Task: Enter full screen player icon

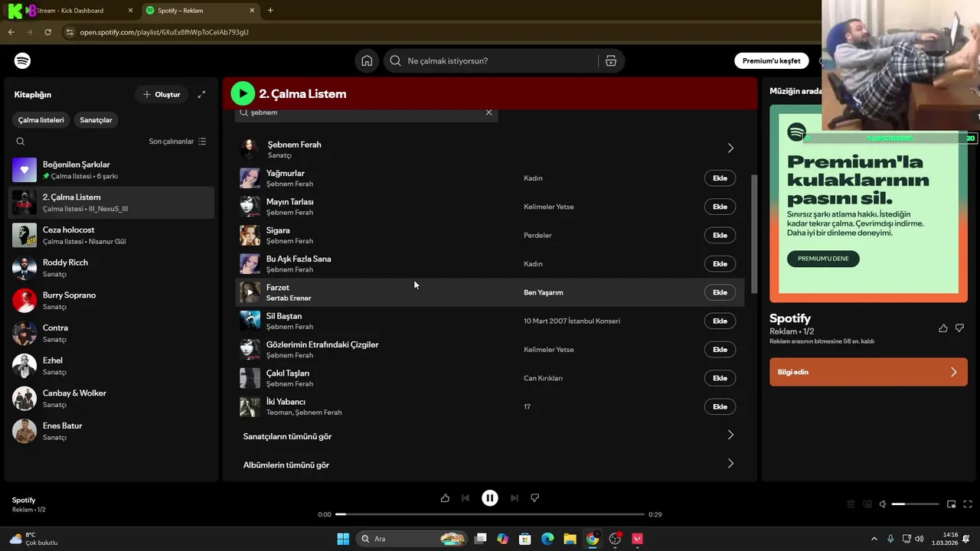Action: (968, 504)
